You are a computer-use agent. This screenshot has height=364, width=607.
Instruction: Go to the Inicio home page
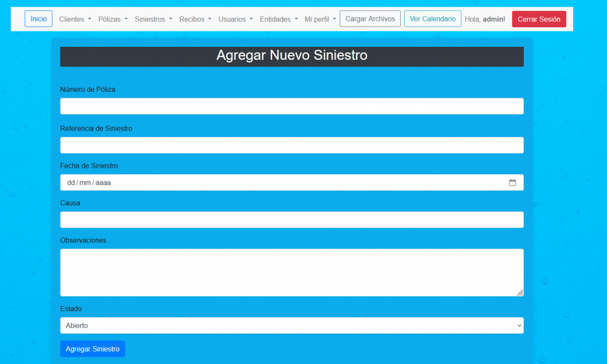(39, 19)
